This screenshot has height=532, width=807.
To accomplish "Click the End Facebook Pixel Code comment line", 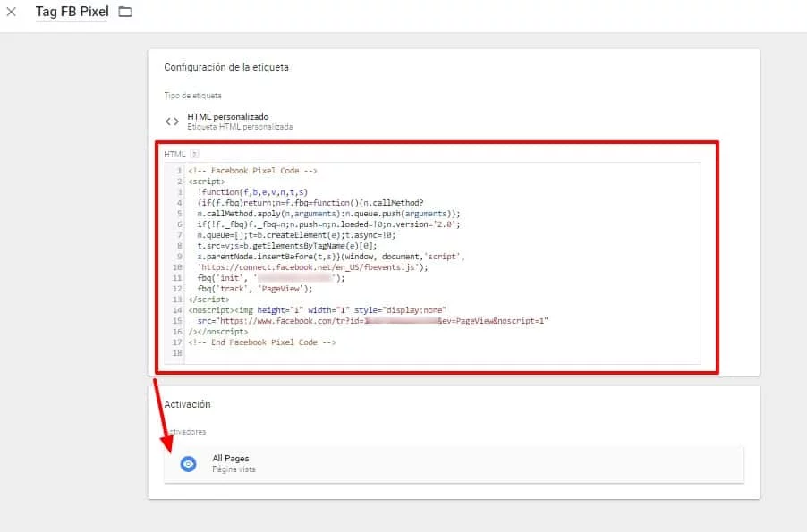I will [x=262, y=342].
